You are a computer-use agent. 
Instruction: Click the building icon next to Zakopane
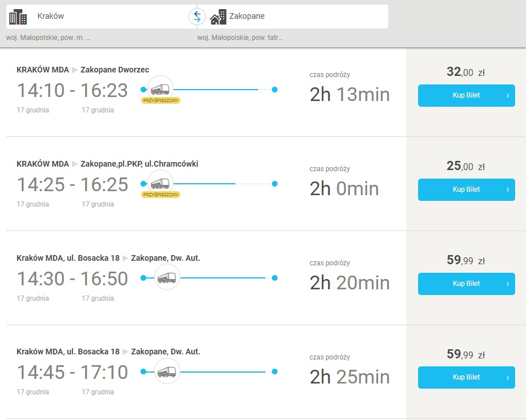pyautogui.click(x=219, y=16)
